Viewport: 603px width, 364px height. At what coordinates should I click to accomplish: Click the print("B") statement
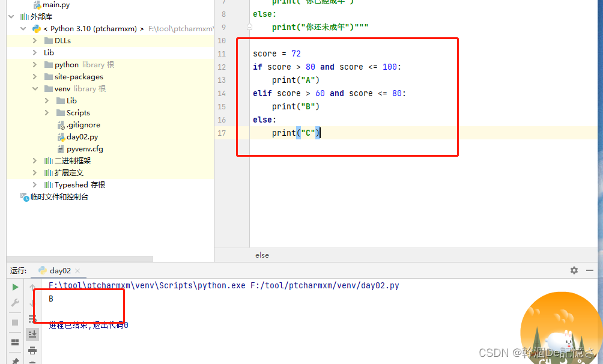point(295,106)
